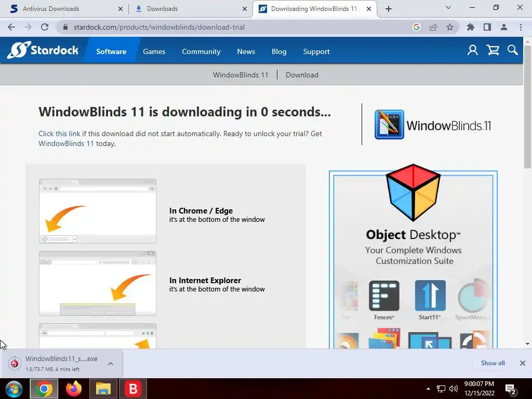Launch Firefox from the taskbar

pyautogui.click(x=74, y=389)
